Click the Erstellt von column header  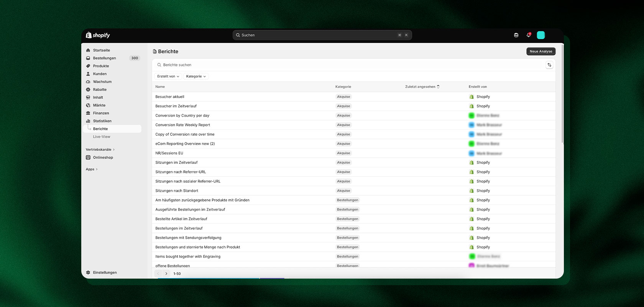pos(478,87)
